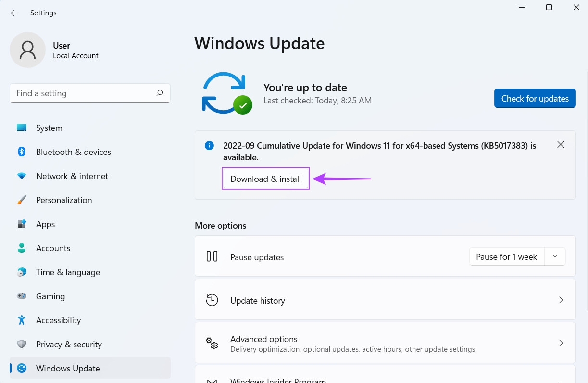
Task: Open Accounts settings
Action: [90, 248]
